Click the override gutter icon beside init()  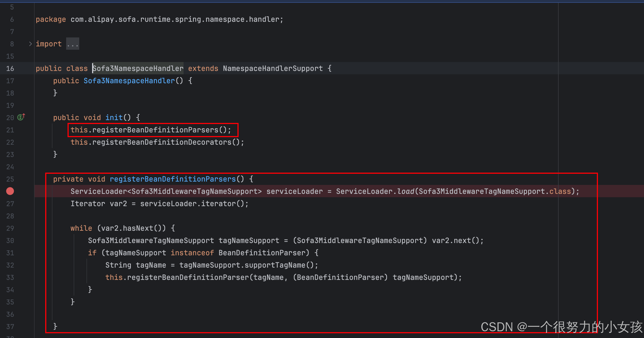click(21, 117)
